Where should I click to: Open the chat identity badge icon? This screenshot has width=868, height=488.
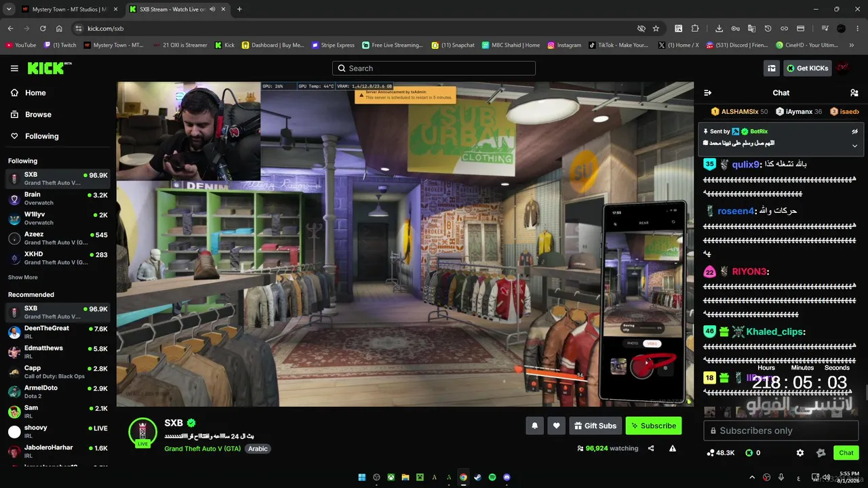point(821,453)
